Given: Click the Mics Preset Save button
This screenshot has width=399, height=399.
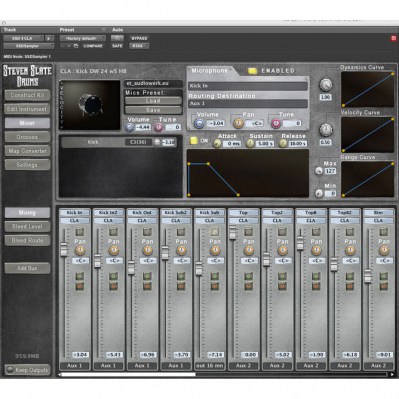Looking at the screenshot, I should coord(153,110).
